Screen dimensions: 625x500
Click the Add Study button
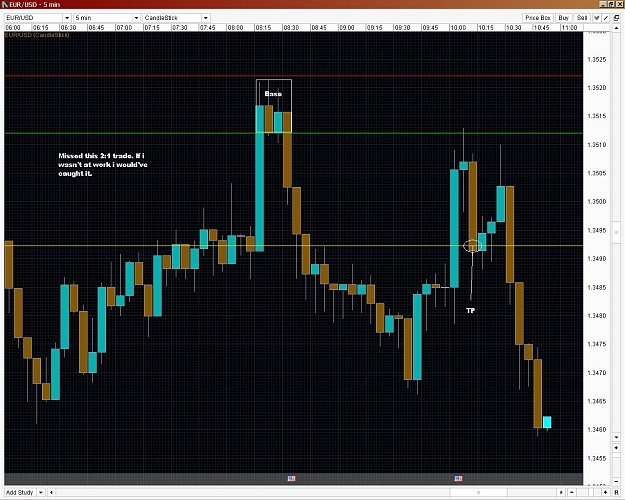20,492
